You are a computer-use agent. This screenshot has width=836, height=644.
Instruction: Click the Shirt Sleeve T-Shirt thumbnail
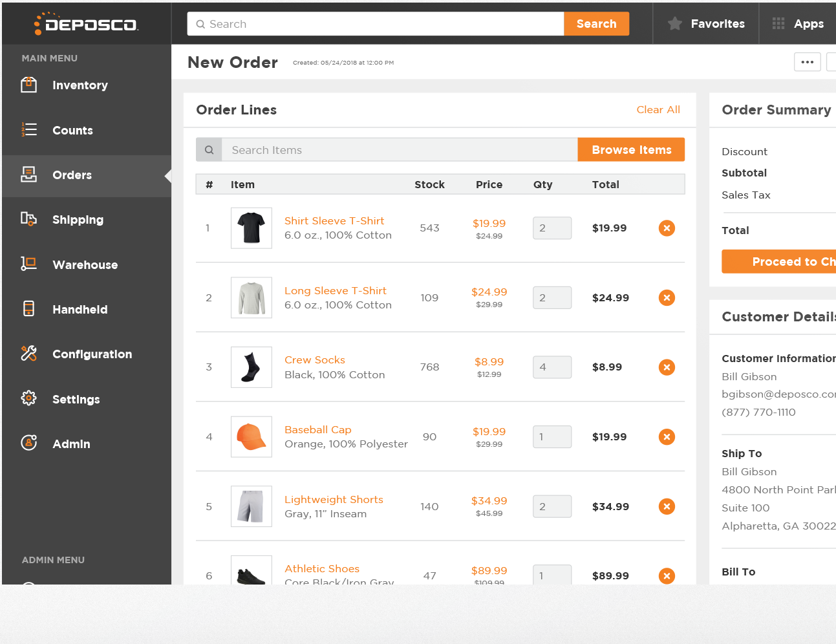(x=251, y=228)
